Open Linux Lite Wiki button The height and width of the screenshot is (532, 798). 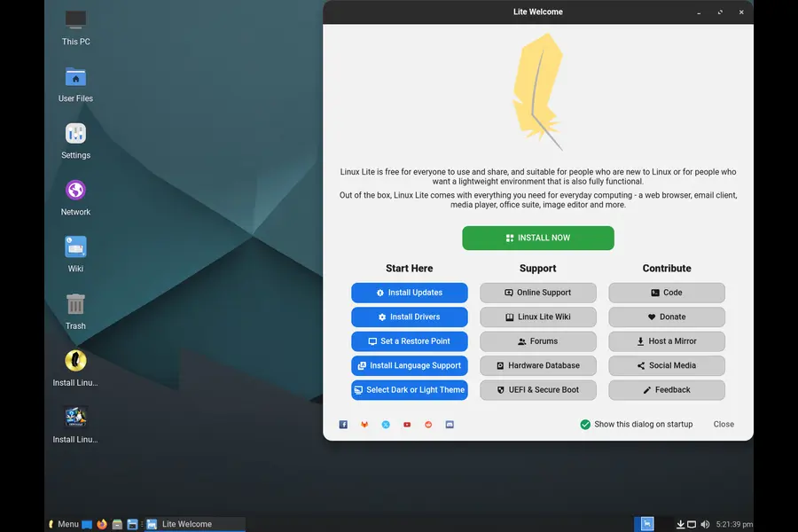pos(538,317)
